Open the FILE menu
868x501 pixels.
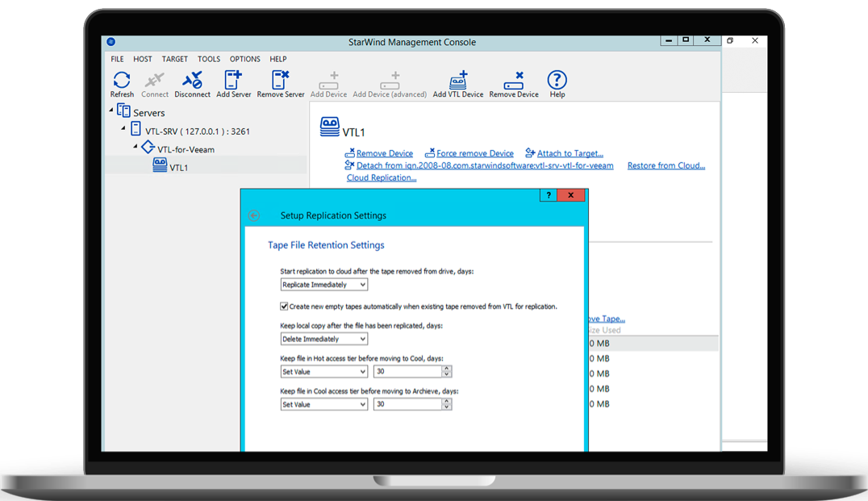click(x=117, y=59)
